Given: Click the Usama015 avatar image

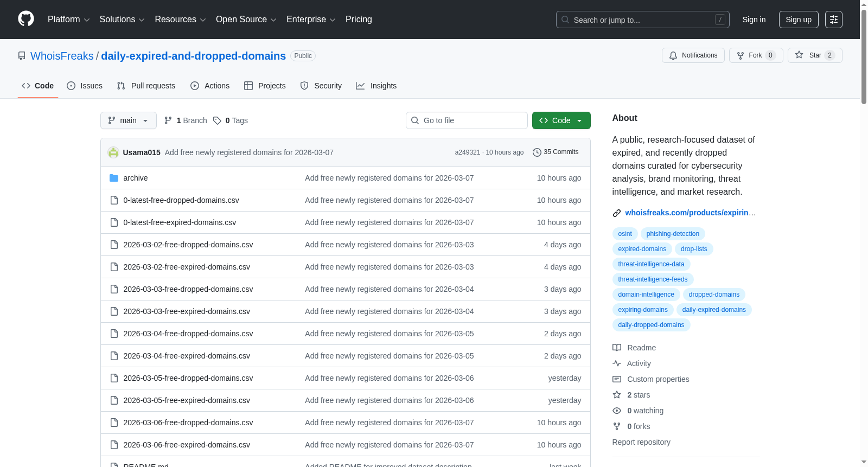Looking at the screenshot, I should pyautogui.click(x=113, y=152).
